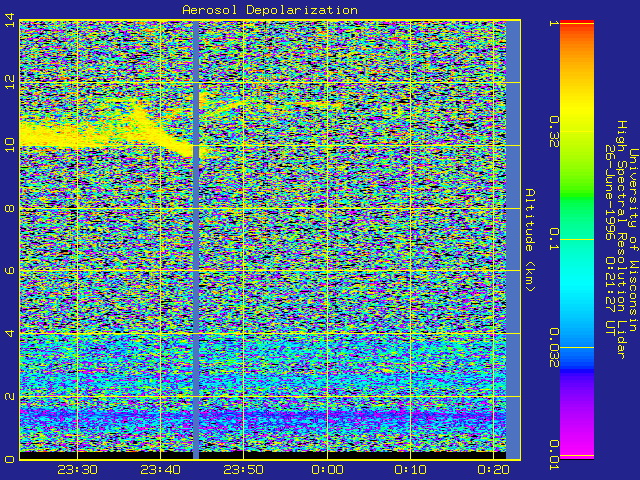Viewport: 640px width, 480px height.
Task: Click the yellow cirrus layer near 10 km
Action: (x=82, y=135)
